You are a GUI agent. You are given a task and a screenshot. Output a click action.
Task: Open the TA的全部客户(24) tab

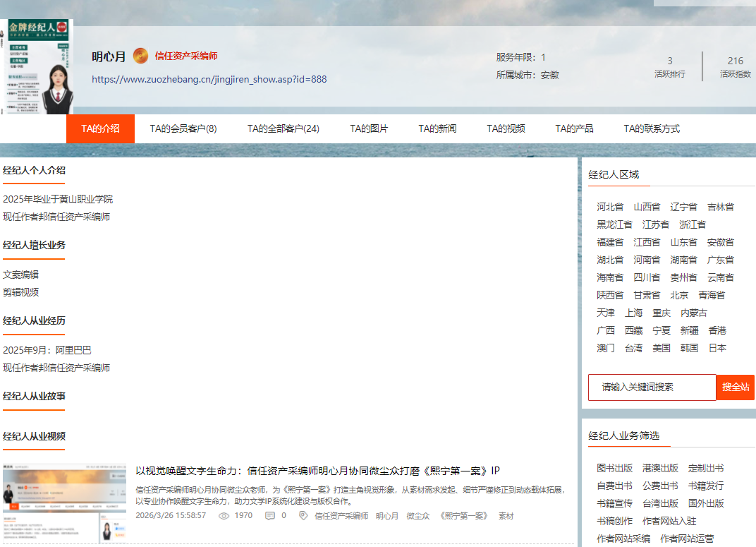(x=283, y=128)
